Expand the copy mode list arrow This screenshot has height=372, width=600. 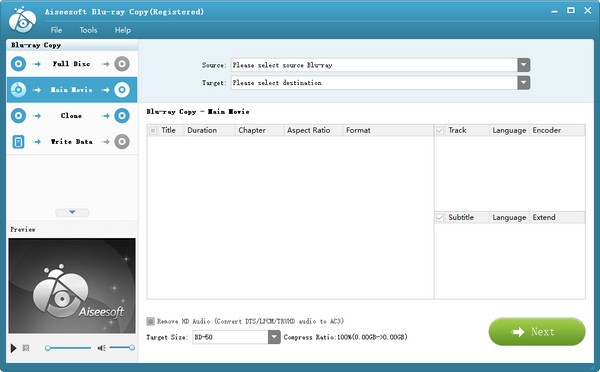pos(72,212)
